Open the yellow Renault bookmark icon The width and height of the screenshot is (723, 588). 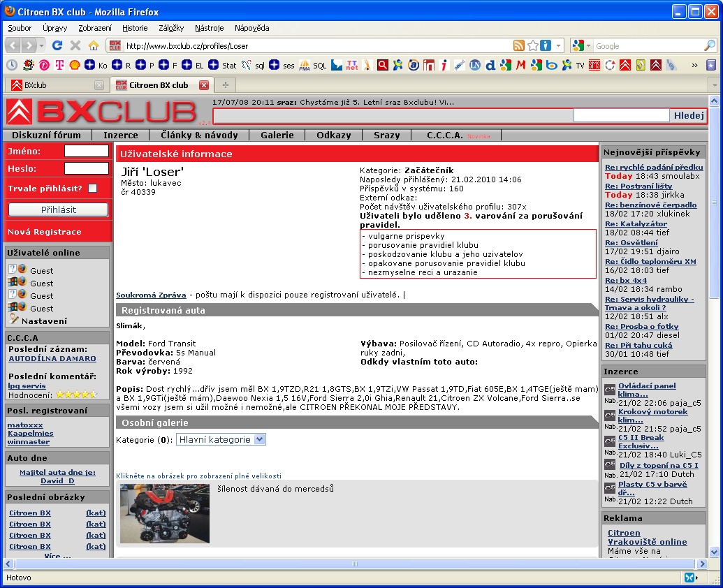coord(641,66)
